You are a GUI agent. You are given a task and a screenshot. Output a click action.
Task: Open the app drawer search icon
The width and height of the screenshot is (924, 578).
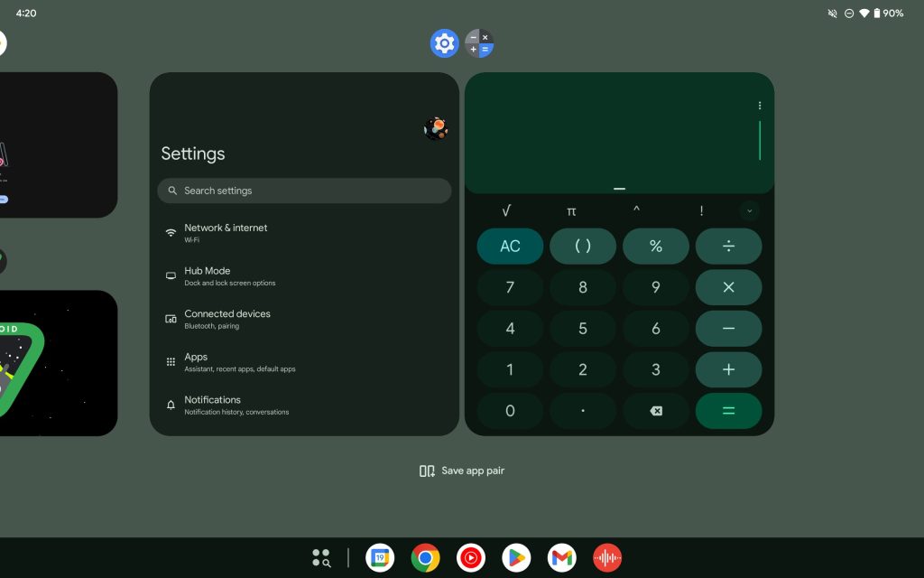coord(320,558)
